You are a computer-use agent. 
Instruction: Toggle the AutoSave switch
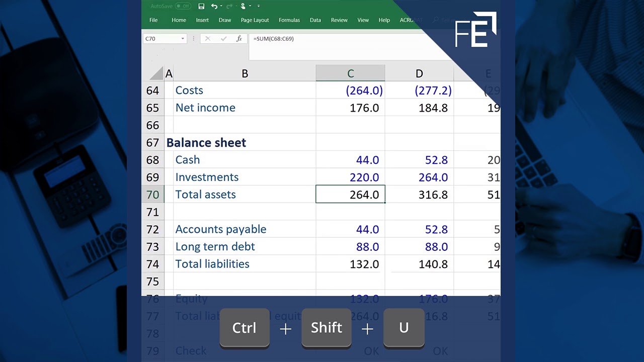[x=183, y=6]
